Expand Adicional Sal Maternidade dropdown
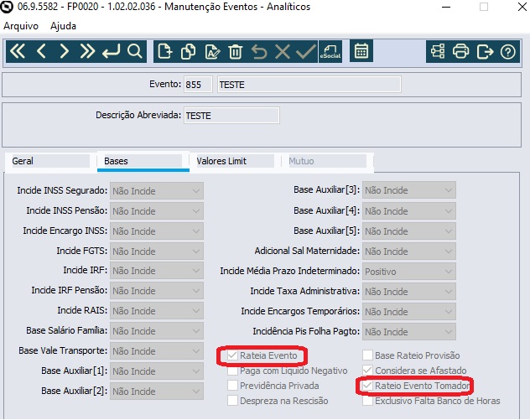The image size is (530, 420). point(409,251)
